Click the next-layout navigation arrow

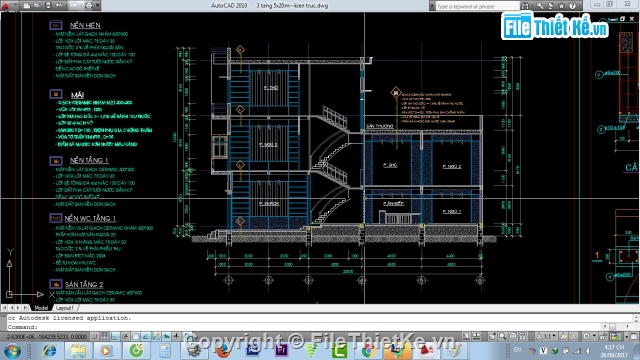pyautogui.click(x=18, y=308)
